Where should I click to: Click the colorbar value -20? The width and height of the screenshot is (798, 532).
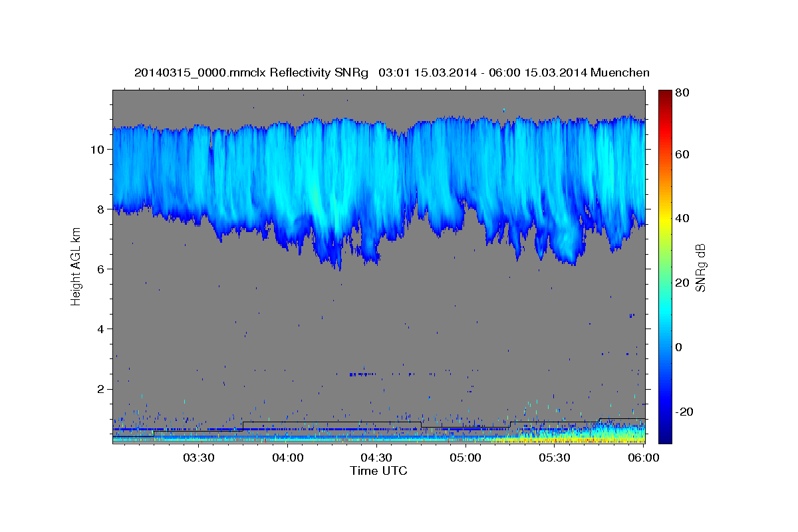coord(683,412)
